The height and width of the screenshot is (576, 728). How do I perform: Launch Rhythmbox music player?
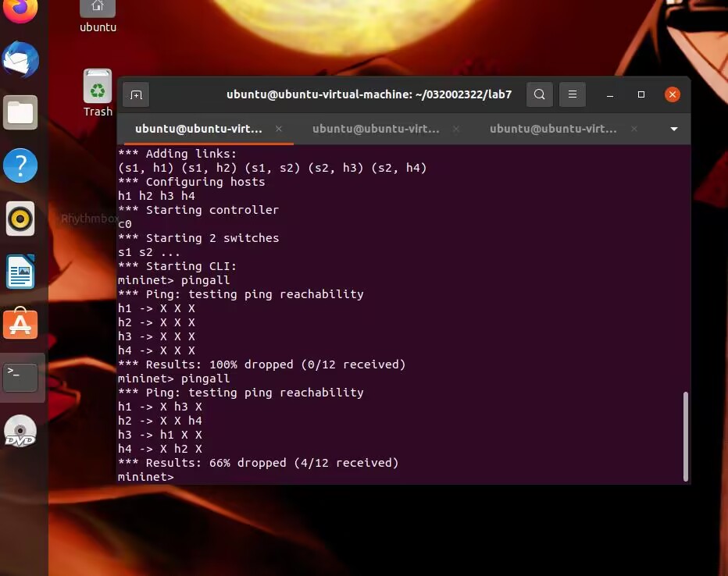tap(20, 219)
